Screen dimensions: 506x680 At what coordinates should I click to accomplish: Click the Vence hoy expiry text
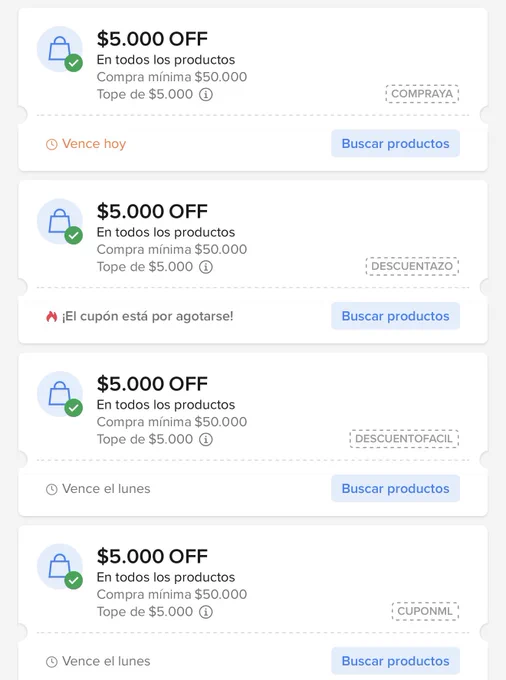pos(94,144)
